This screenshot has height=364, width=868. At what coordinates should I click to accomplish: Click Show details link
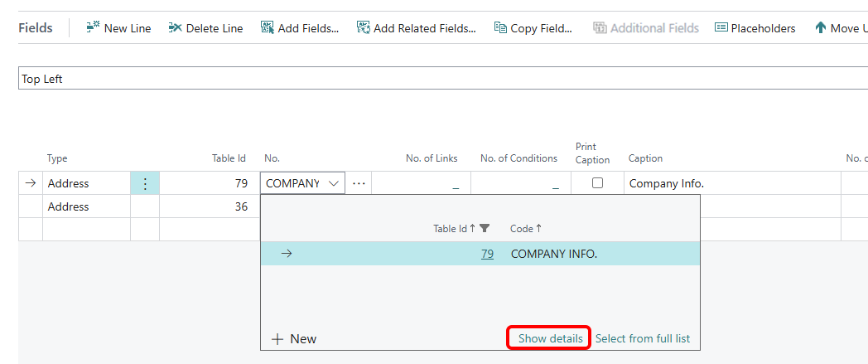(x=550, y=338)
